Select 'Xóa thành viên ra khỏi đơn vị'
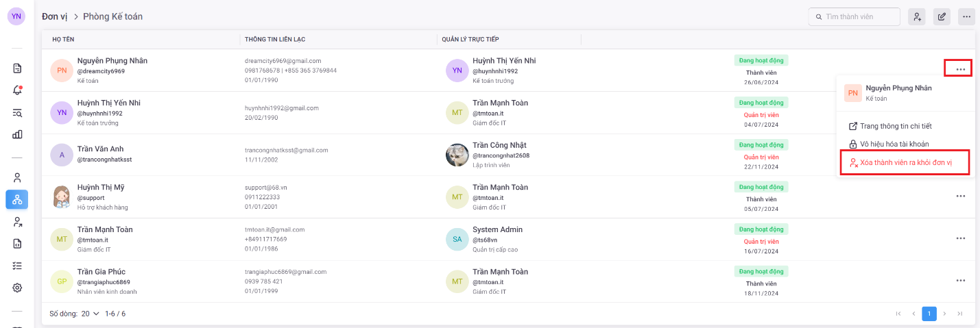 click(x=905, y=163)
